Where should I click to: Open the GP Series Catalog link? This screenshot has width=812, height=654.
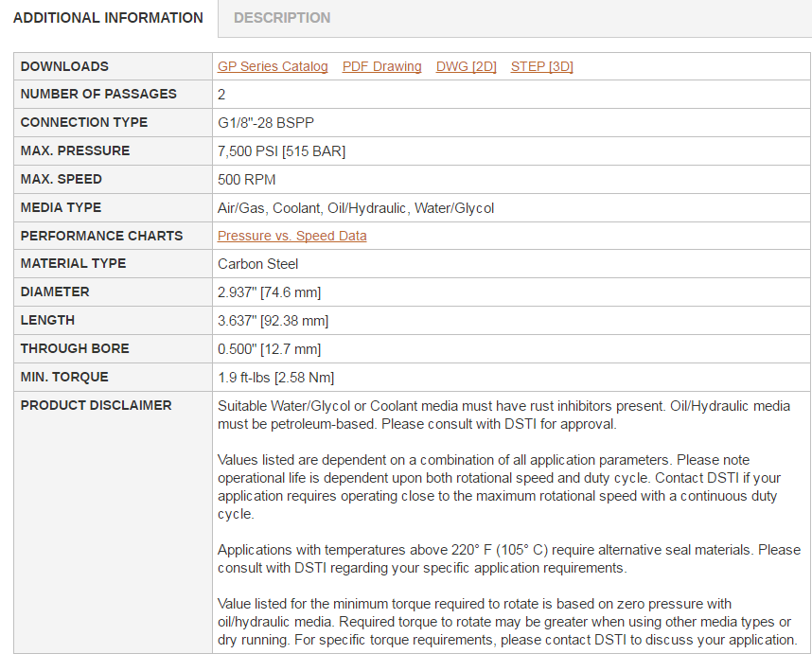(273, 66)
